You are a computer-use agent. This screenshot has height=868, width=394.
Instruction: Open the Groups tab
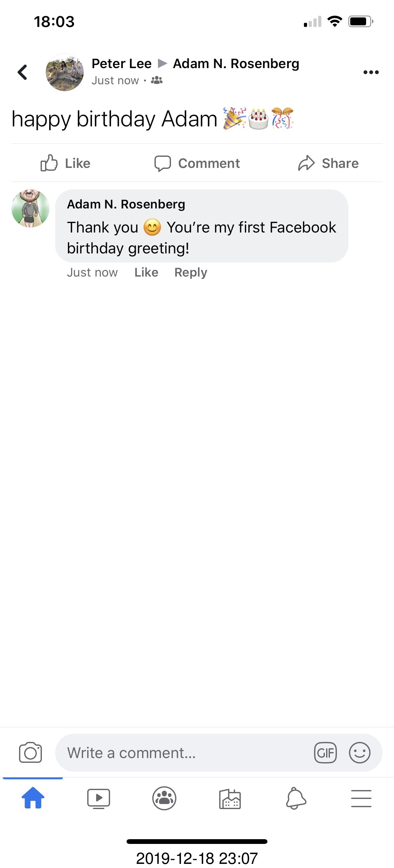[164, 798]
